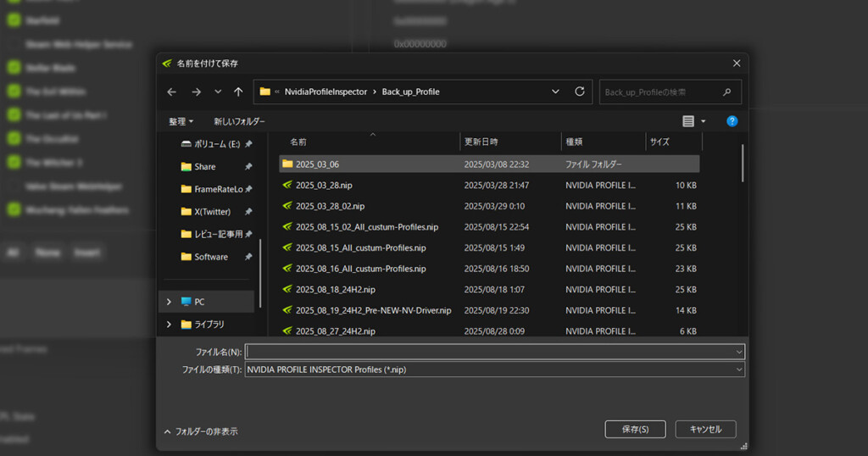Screen dimensions: 868x456
Task: Open the Software pinned folder
Action: tap(204, 257)
